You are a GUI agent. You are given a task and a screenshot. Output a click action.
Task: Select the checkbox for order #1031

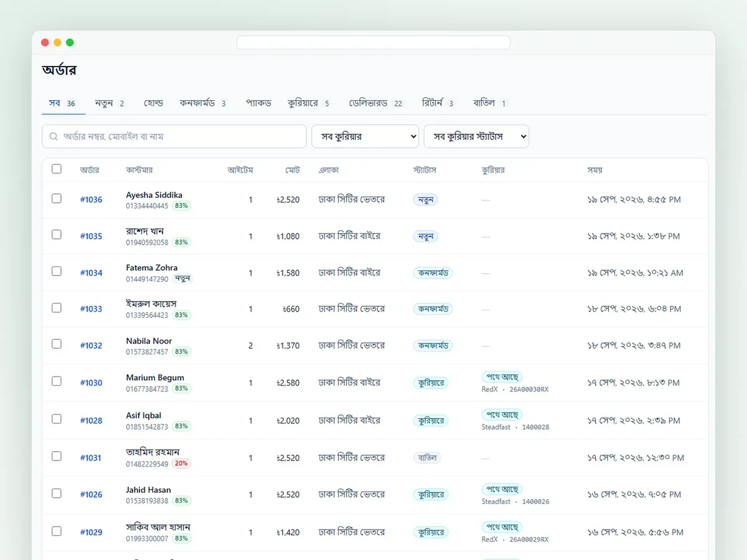click(x=57, y=456)
